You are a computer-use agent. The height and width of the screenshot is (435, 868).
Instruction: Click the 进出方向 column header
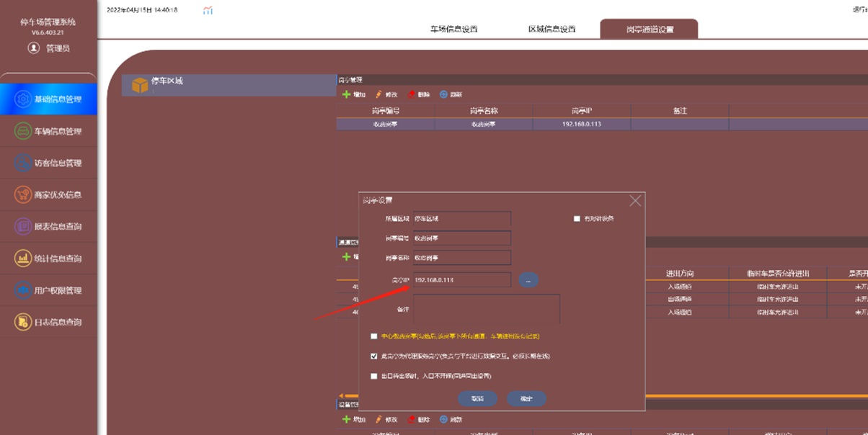pyautogui.click(x=679, y=274)
